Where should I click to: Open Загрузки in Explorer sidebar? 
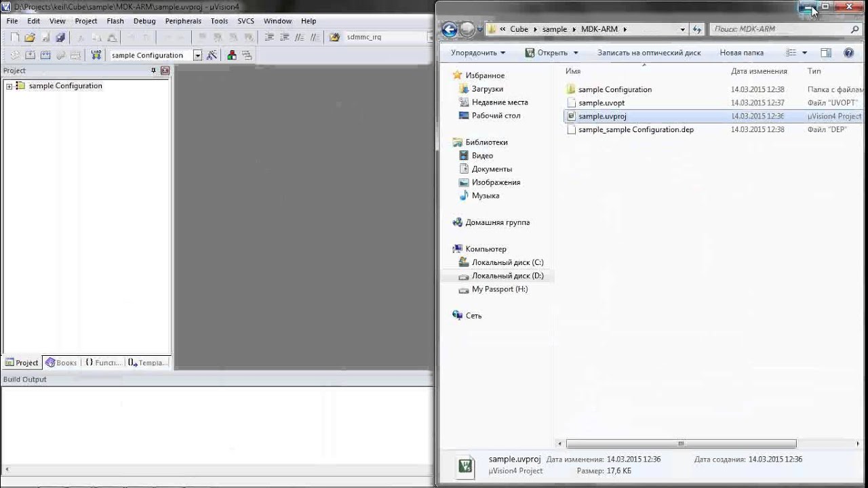487,89
